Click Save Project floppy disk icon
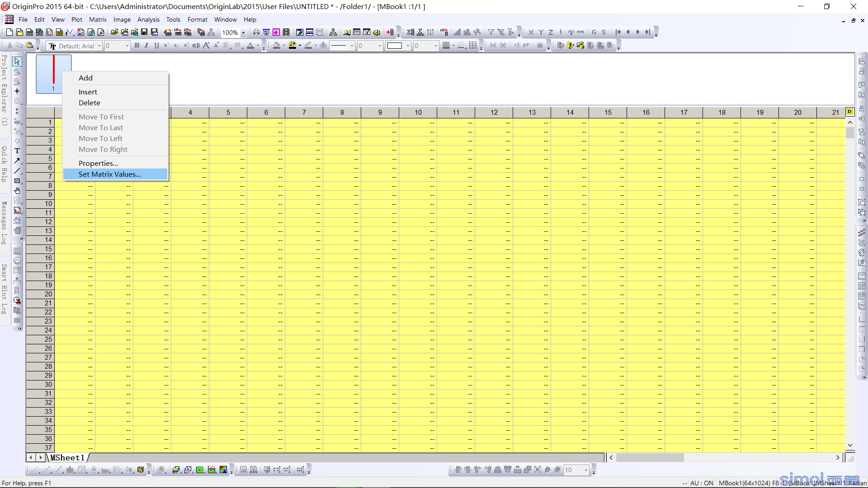Image resolution: width=868 pixels, height=488 pixels. click(x=144, y=32)
